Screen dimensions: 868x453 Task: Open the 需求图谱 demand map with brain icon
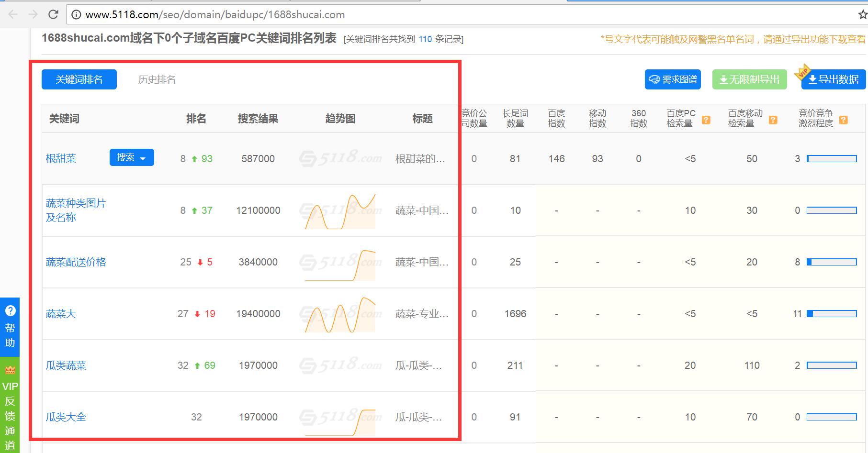coord(672,79)
